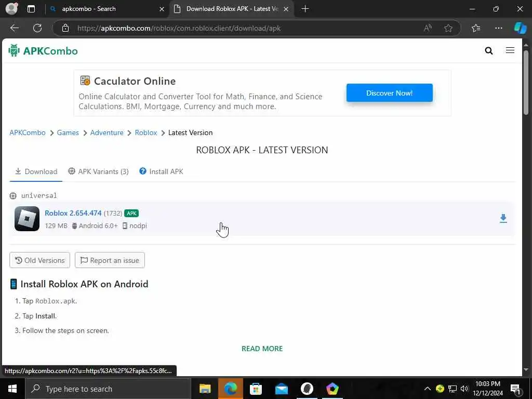Open the hamburger menu
This screenshot has width=532, height=399.
(x=510, y=50)
